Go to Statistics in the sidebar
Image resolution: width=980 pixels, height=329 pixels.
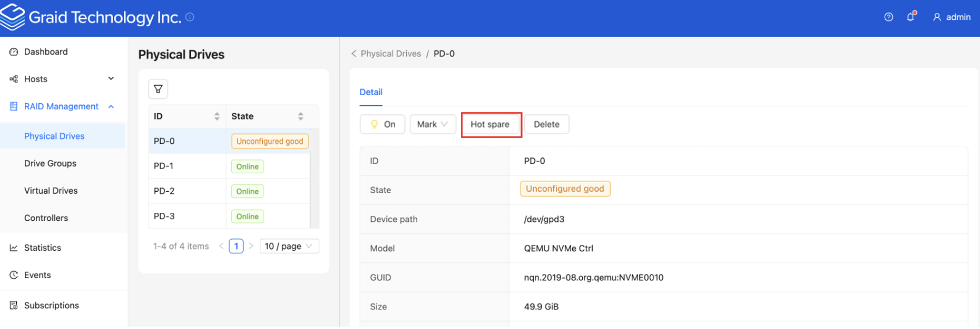pyautogui.click(x=43, y=248)
